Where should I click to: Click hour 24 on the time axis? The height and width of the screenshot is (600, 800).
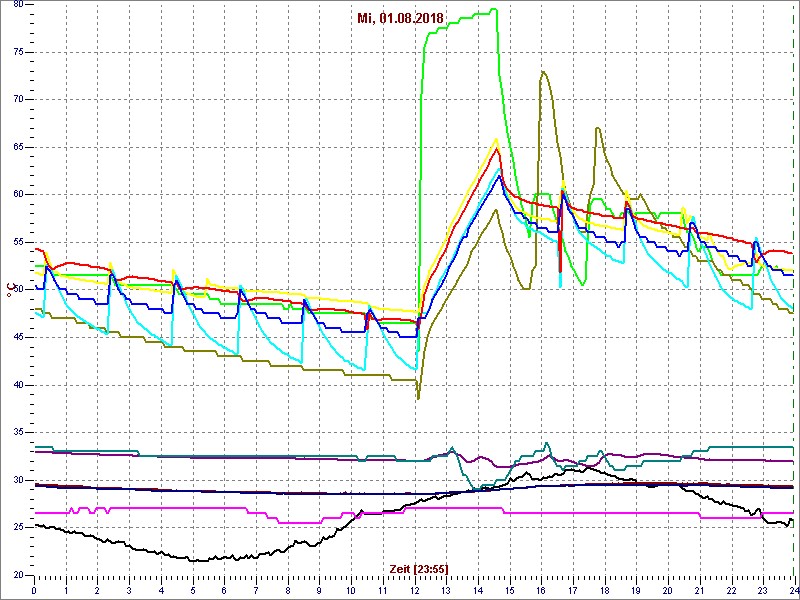tap(794, 589)
